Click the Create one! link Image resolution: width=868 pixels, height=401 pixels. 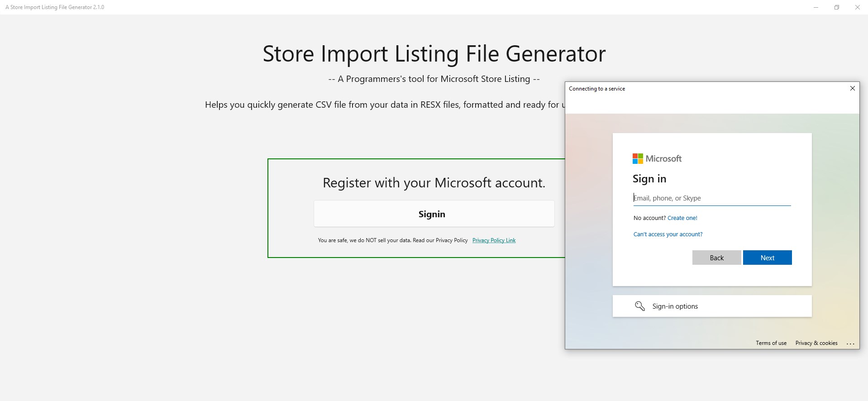click(682, 218)
